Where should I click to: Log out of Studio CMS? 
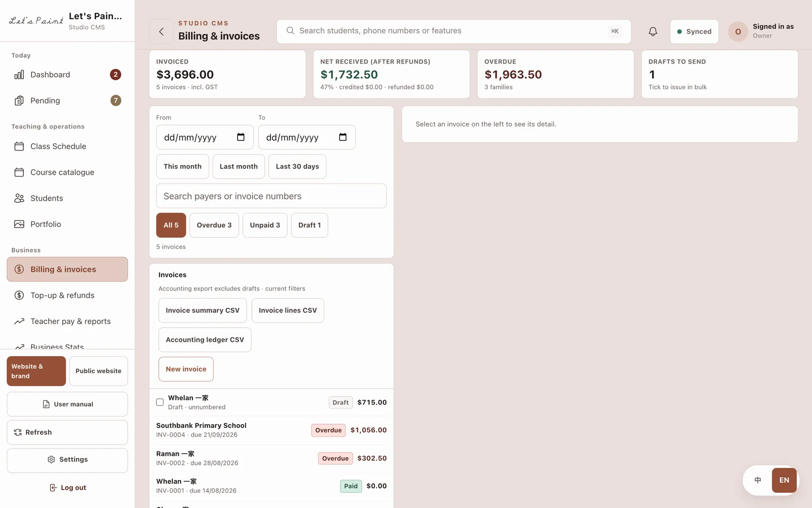(x=67, y=488)
